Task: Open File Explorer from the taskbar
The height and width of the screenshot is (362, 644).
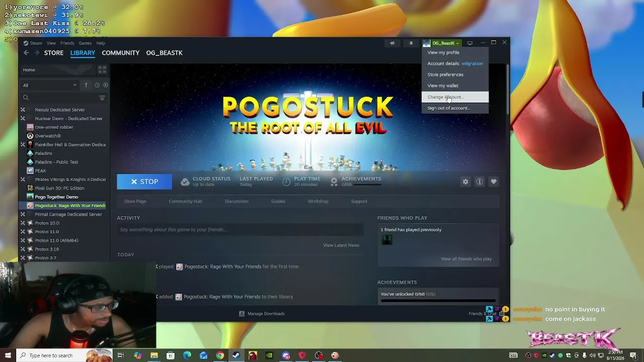Action: click(x=154, y=355)
